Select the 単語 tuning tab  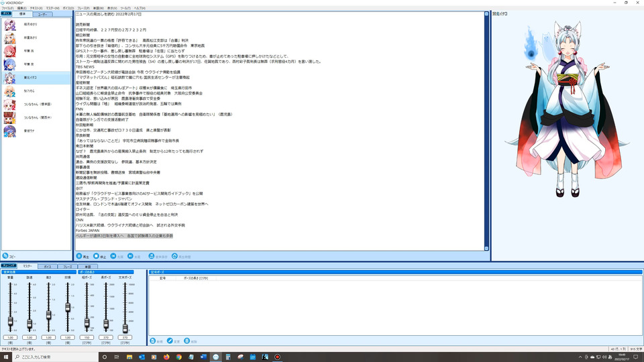point(87,266)
